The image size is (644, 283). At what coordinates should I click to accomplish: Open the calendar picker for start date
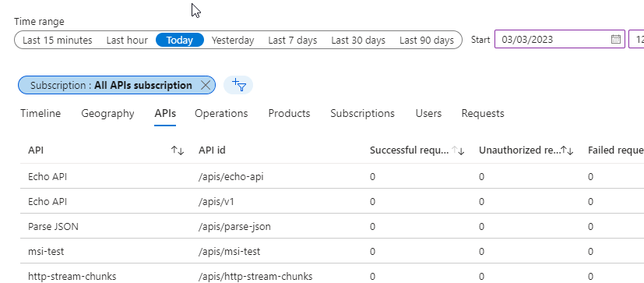pos(616,40)
